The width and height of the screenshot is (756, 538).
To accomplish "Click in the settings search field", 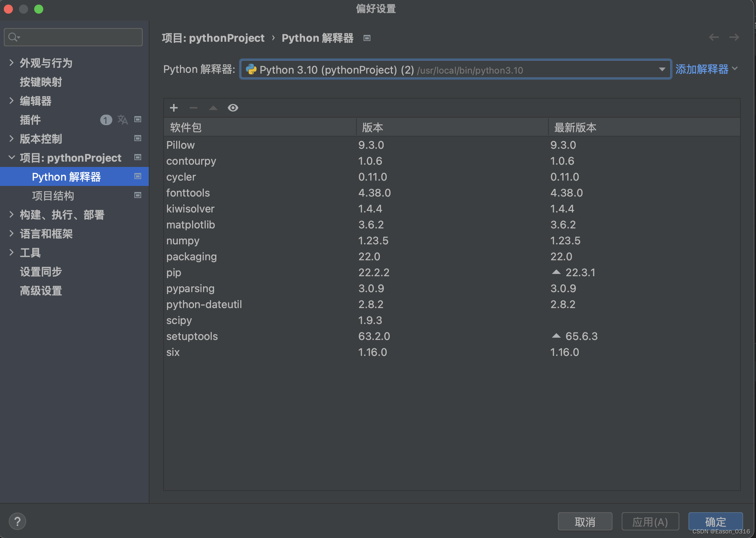I will click(x=73, y=37).
